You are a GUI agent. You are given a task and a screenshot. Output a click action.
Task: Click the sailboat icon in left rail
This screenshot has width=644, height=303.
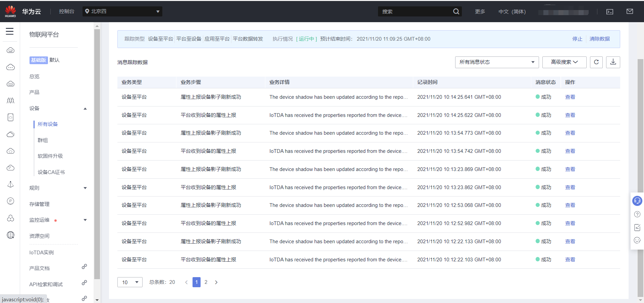[10, 184]
